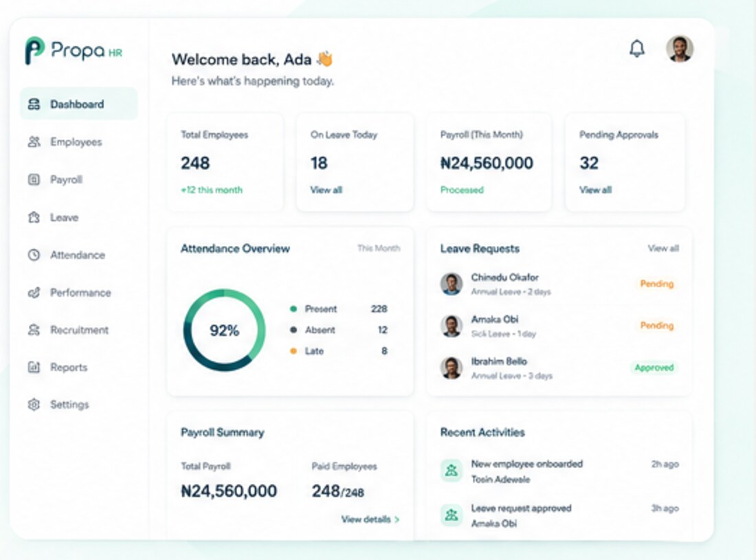756x560 pixels.
Task: Click the Performance sidebar icon
Action: click(x=34, y=293)
